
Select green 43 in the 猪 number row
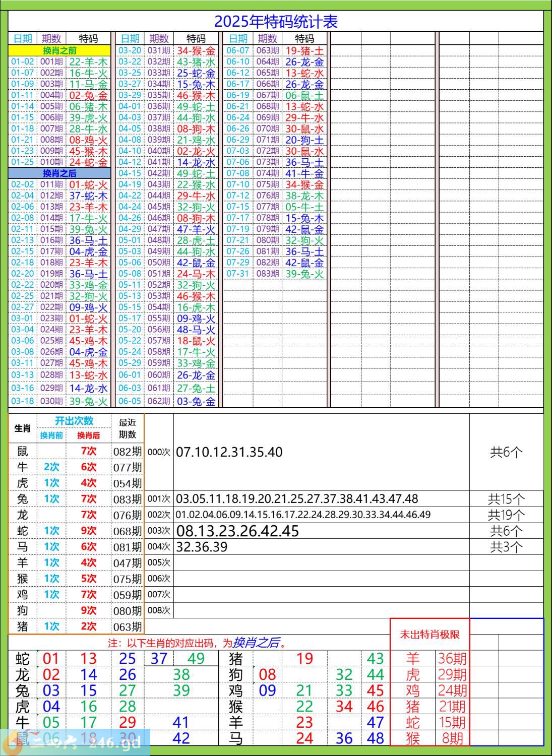coord(376,658)
